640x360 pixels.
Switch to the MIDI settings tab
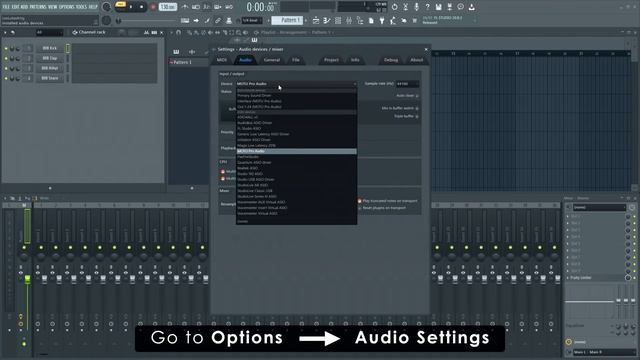click(222, 60)
